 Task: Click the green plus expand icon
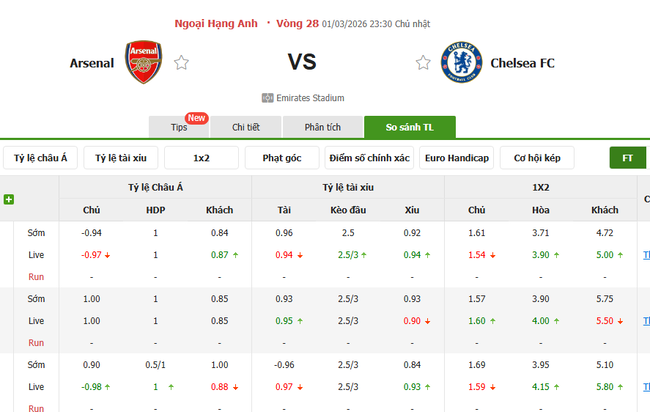pyautogui.click(x=9, y=199)
